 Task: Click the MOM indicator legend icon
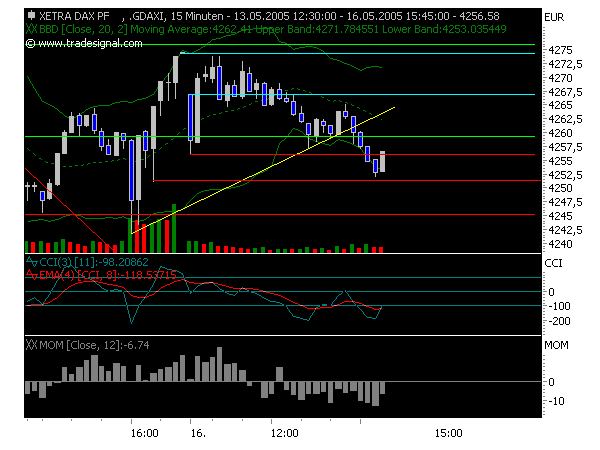pyautogui.click(x=31, y=345)
